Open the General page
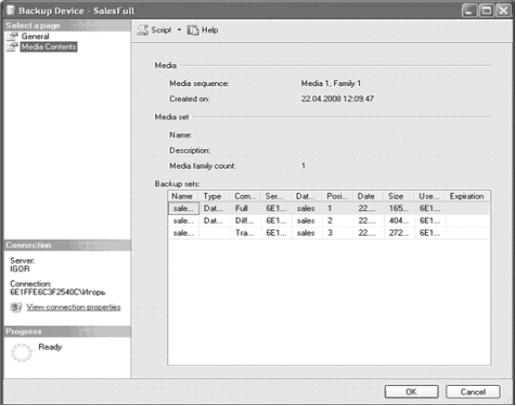The height and width of the screenshot is (406, 516). [x=35, y=36]
